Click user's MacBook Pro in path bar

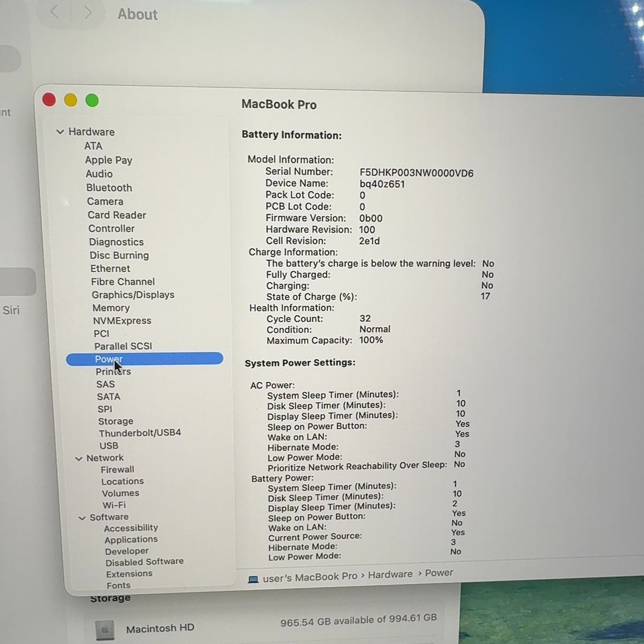pyautogui.click(x=310, y=577)
